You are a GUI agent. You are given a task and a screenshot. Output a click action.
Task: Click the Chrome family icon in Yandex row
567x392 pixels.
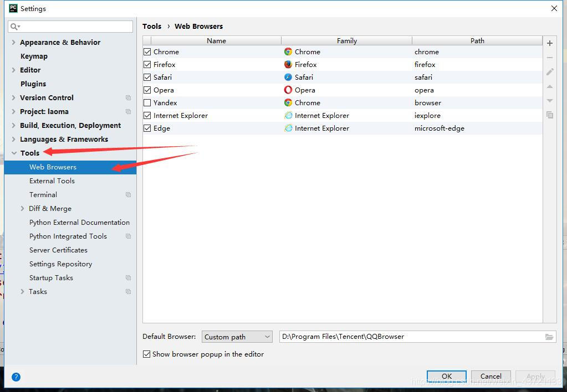pos(288,102)
